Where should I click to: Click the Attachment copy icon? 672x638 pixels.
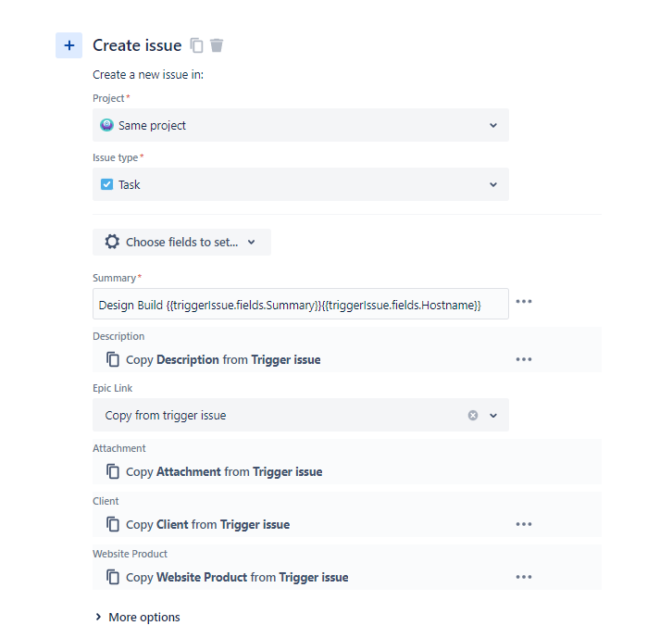point(113,471)
